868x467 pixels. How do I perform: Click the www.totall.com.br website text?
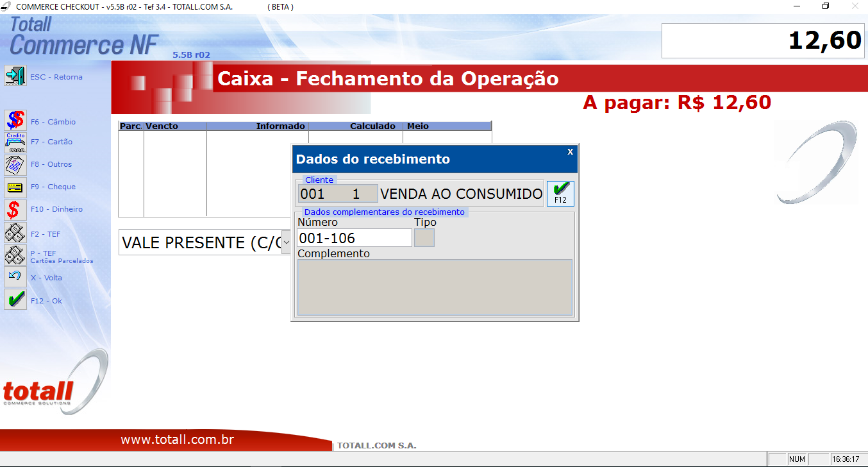click(177, 440)
